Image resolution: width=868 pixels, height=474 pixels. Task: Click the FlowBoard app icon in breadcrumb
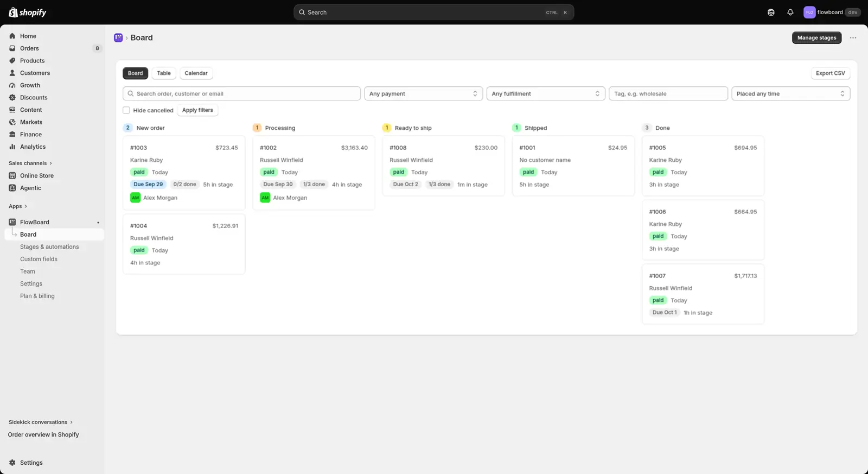(118, 37)
